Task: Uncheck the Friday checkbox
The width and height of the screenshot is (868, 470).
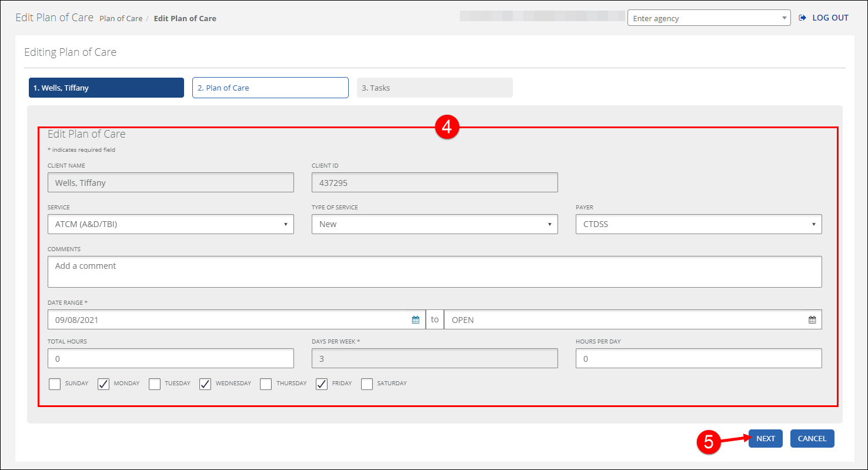Action: pyautogui.click(x=322, y=384)
